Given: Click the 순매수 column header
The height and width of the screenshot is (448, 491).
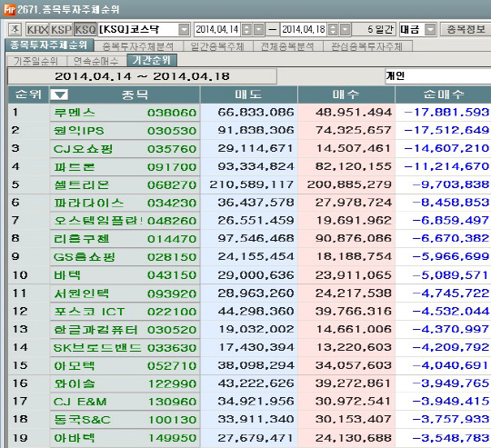Looking at the screenshot, I should tap(444, 95).
